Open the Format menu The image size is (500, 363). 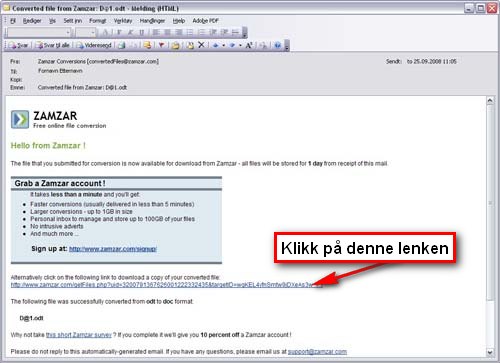[x=98, y=21]
